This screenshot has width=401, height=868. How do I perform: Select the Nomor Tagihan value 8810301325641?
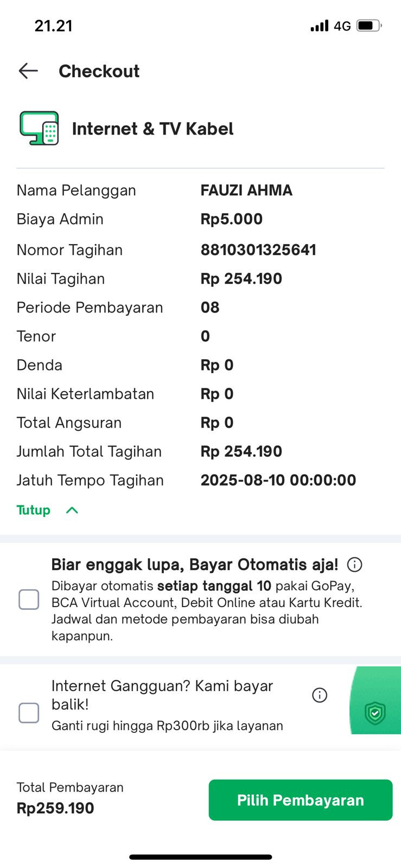(258, 250)
